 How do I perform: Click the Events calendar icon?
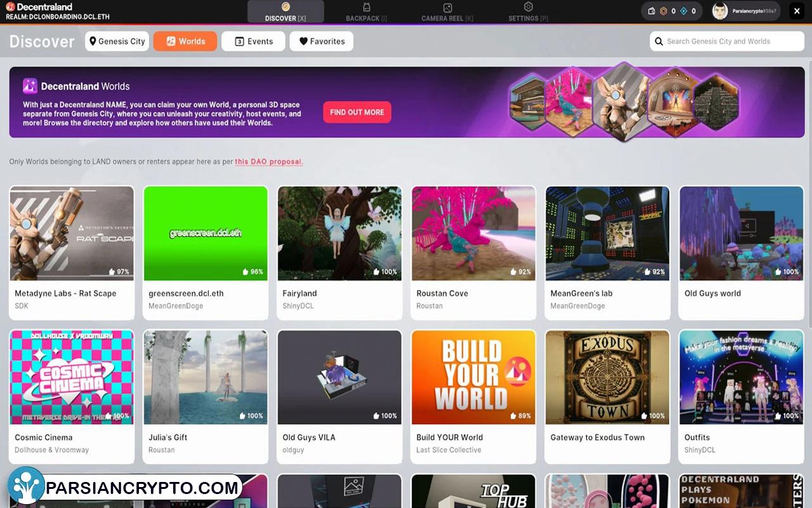click(239, 41)
